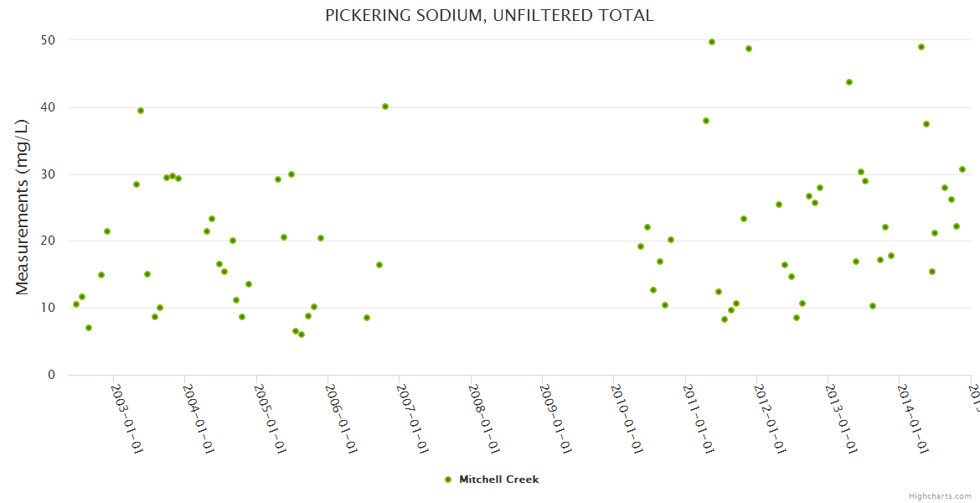
Task: Click the Measurements (mg/L) y-axis title
Action: click(23, 207)
